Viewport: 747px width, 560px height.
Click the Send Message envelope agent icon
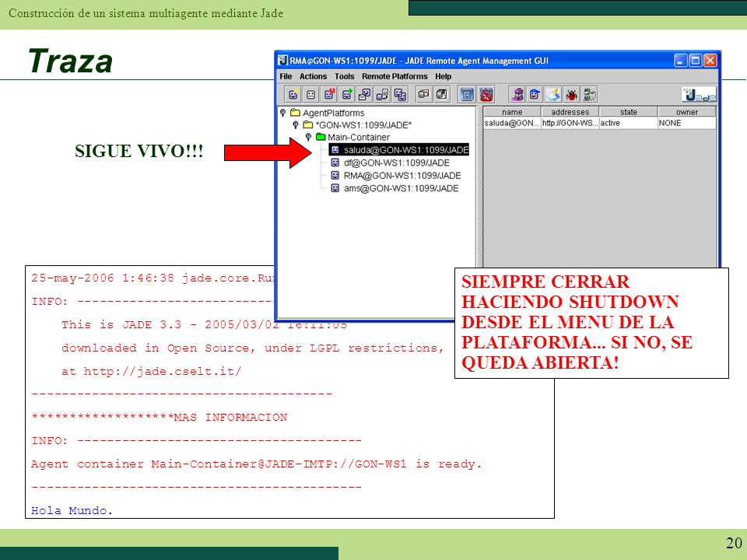click(x=364, y=94)
